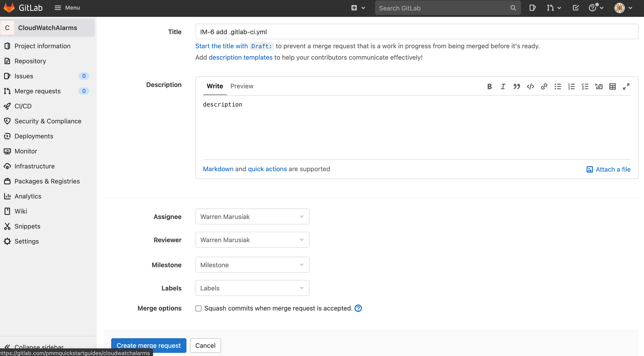The height and width of the screenshot is (356, 644).
Task: Click the Milestone dropdown
Action: 253,265
